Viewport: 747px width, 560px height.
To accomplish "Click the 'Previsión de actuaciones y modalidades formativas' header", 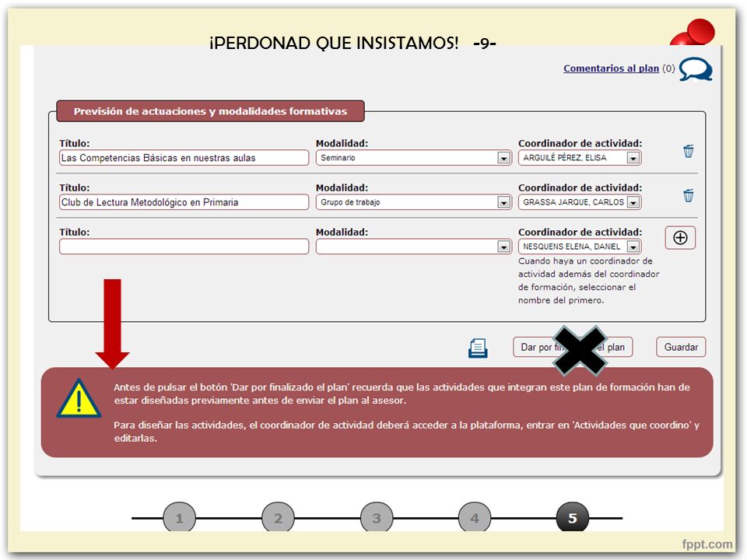I will click(210, 111).
